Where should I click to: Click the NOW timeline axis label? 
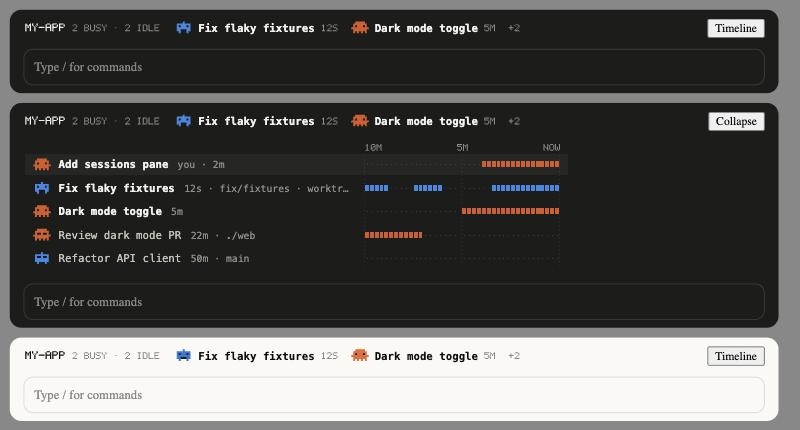pos(551,147)
